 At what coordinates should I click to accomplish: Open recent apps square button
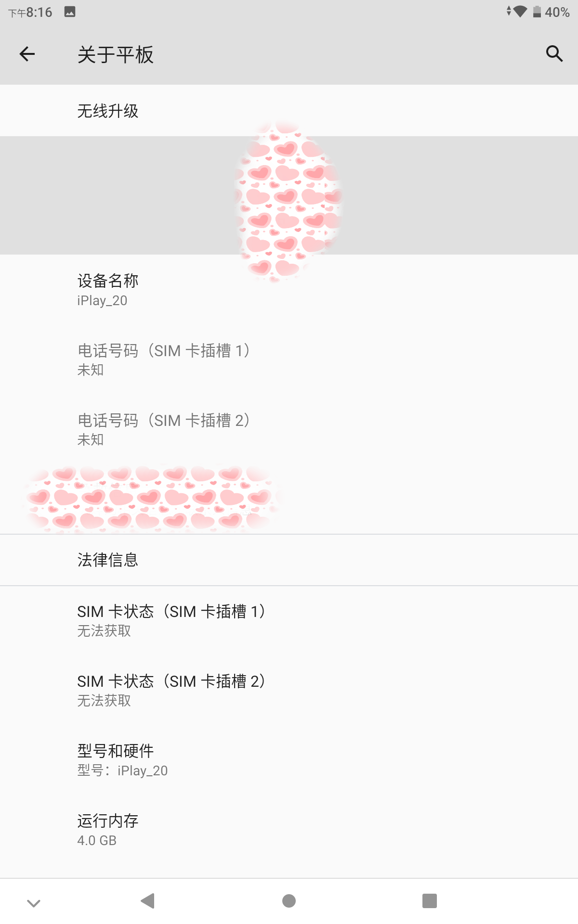tap(429, 900)
